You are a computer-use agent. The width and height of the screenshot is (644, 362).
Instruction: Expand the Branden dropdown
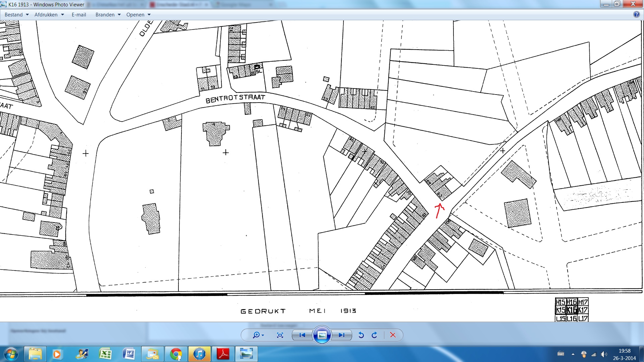click(x=108, y=15)
